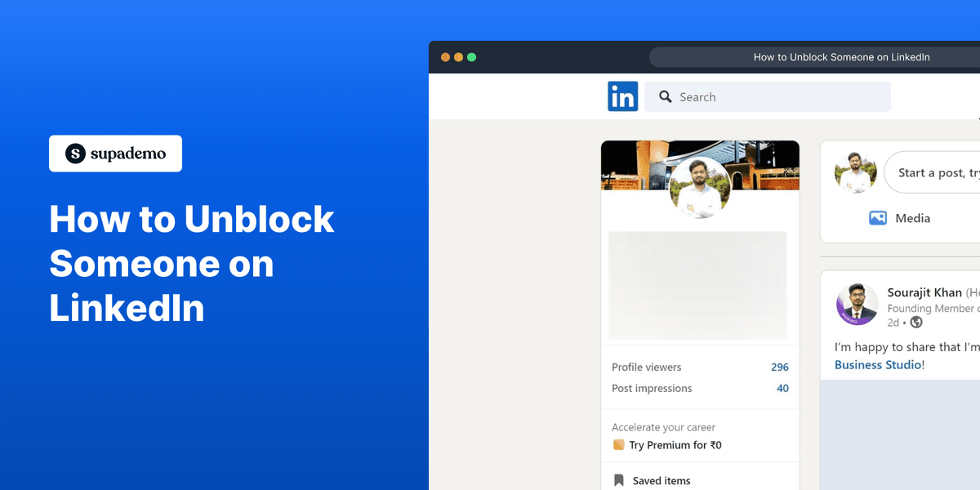Select Try Premium for ₹0
The height and width of the screenshot is (490, 980).
pyautogui.click(x=674, y=444)
